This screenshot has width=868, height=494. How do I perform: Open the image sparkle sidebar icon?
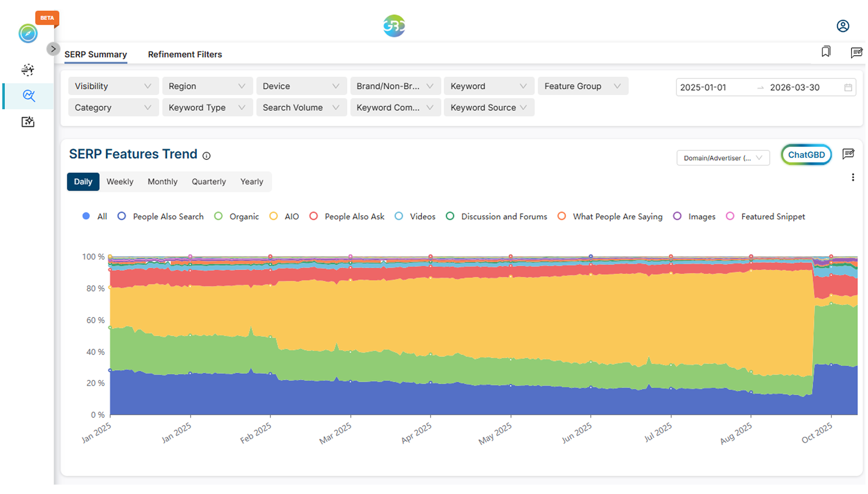pos(28,122)
